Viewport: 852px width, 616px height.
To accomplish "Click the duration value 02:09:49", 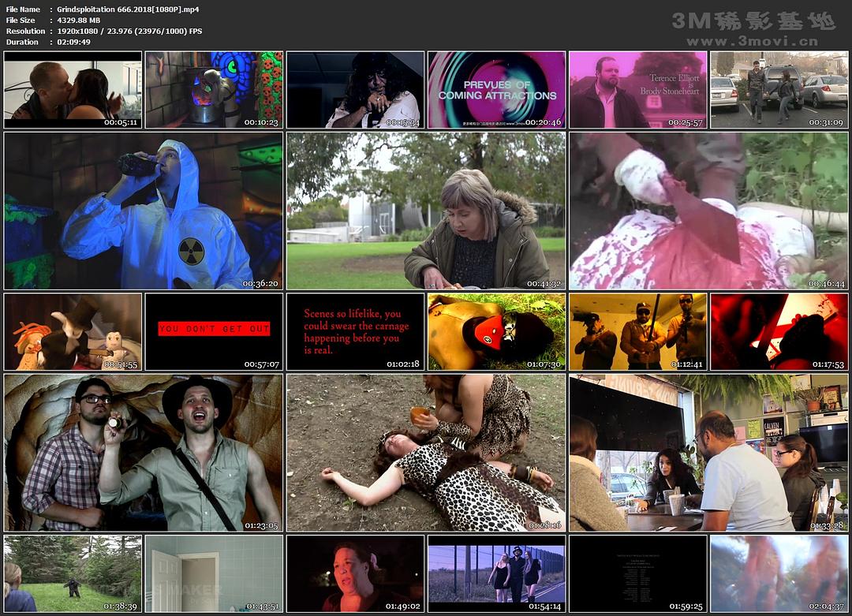I will 74,43.
